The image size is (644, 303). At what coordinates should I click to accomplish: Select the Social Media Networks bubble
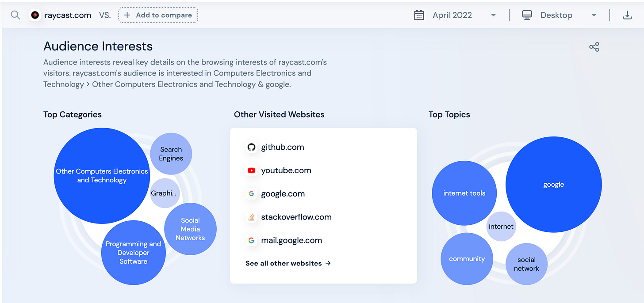point(190,229)
